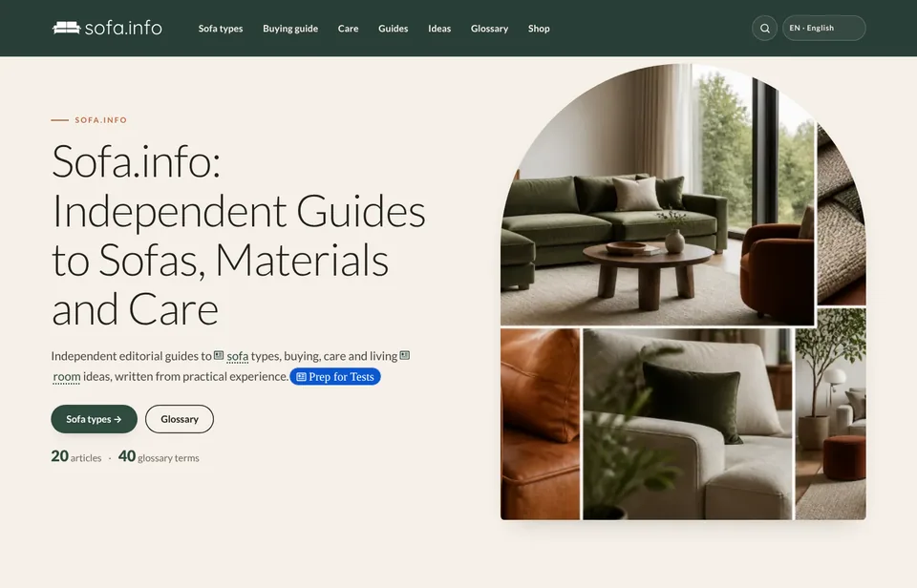Click the sofa.info logo in header
917x588 pixels.
coord(107,28)
